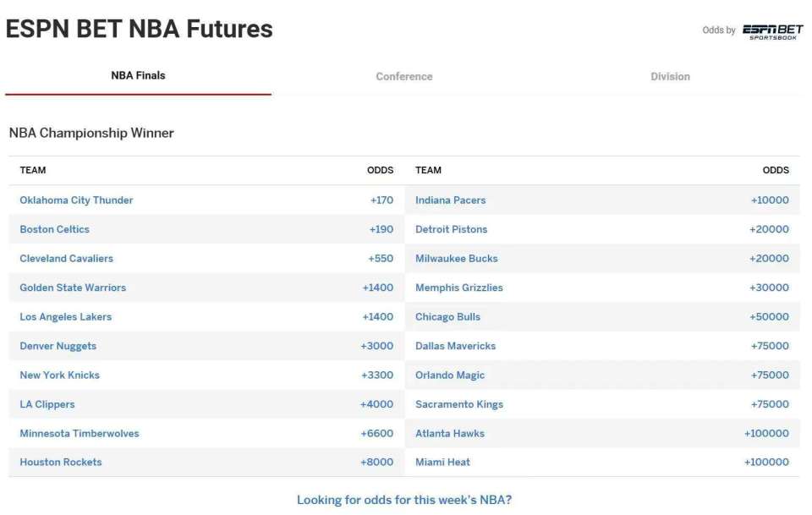
Task: Click the Dallas Mavericks link
Action: 455,346
